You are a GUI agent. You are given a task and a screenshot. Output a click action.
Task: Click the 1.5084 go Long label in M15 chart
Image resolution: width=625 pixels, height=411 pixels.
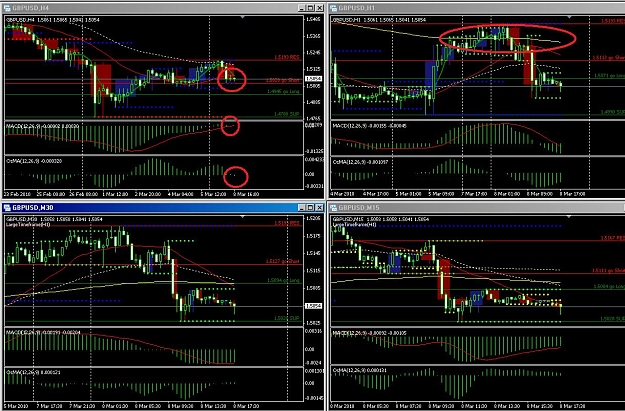(x=609, y=287)
